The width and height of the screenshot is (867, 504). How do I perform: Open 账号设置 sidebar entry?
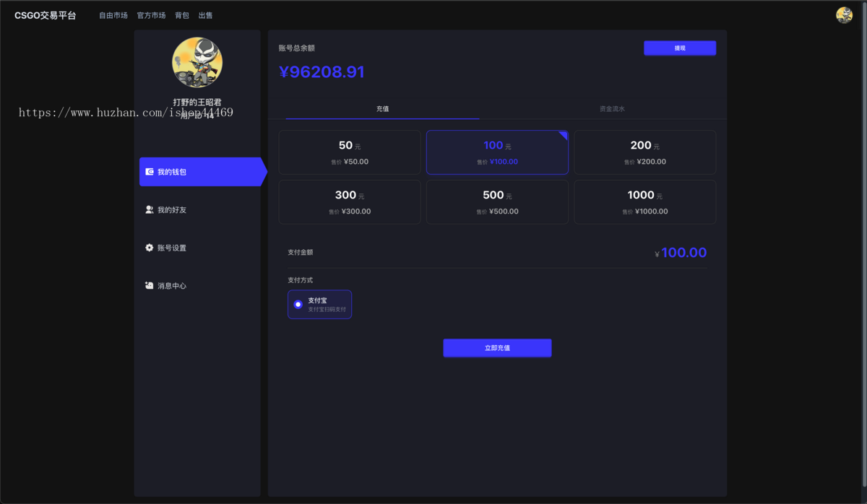(x=197, y=248)
